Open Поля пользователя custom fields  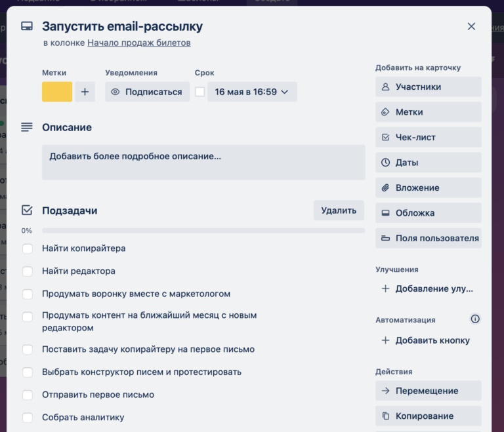pos(428,238)
